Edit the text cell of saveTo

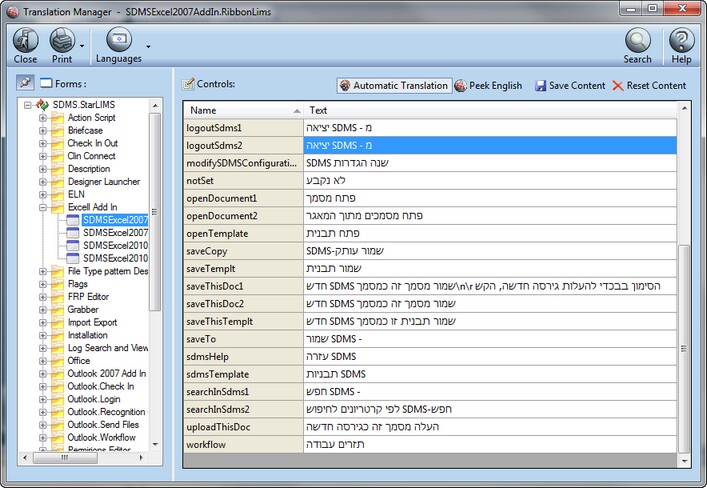point(490,339)
